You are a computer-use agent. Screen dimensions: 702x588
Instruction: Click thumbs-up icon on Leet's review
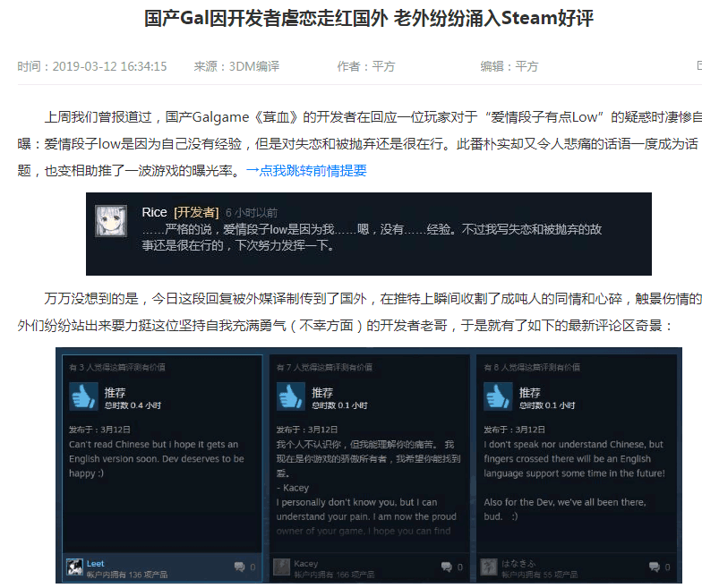[84, 396]
